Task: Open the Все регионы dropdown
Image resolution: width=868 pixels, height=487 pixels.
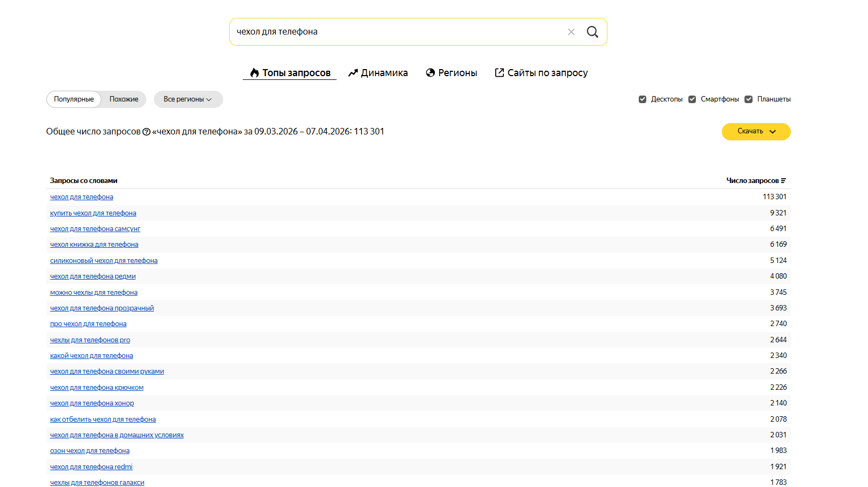Action: (188, 99)
